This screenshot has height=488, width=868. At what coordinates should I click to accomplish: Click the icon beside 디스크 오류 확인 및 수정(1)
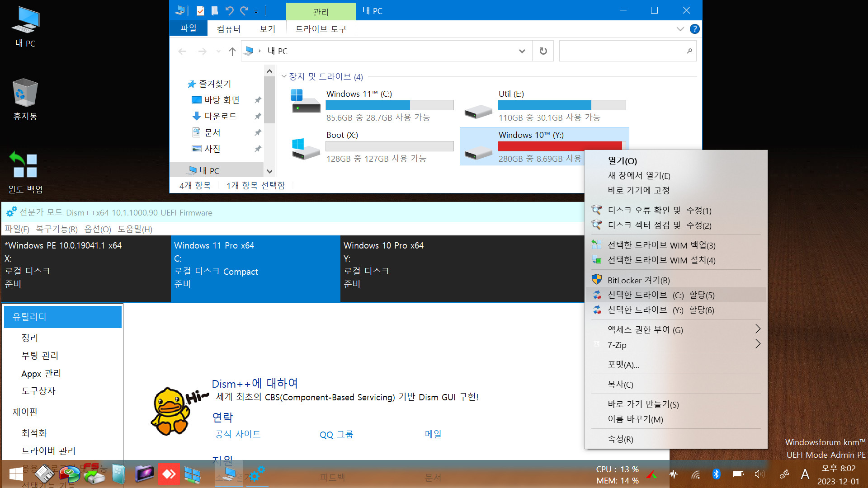tap(597, 210)
